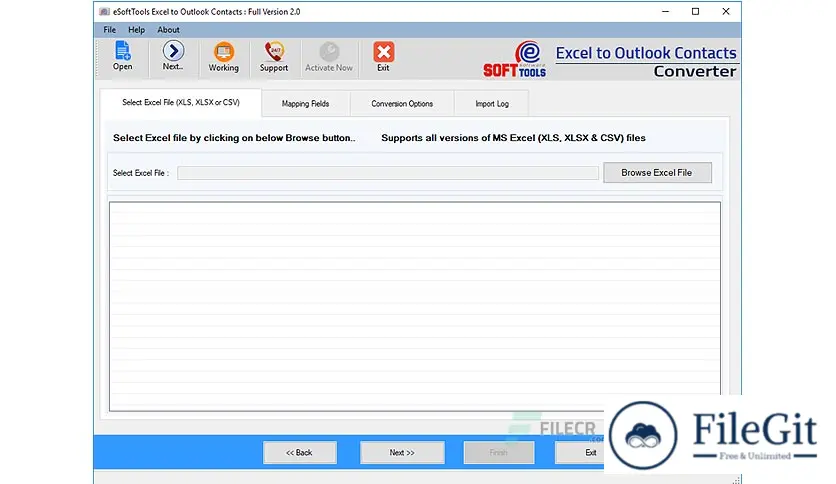
Task: Switch to the Import Log tab
Action: [x=492, y=104]
